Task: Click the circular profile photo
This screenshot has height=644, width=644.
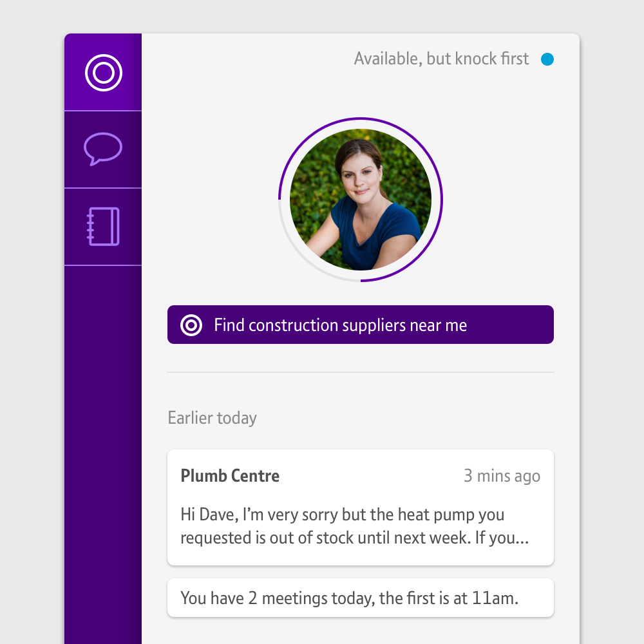Action: point(361,200)
